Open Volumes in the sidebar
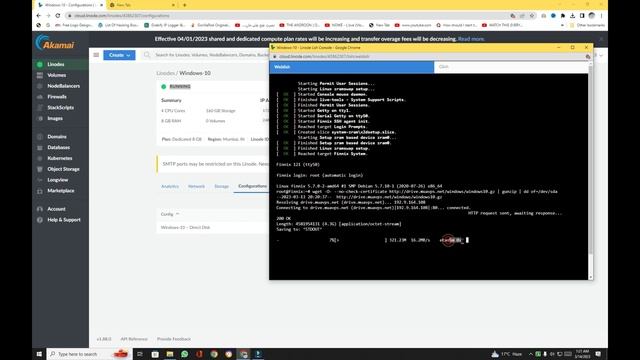Viewport: 640px width, 360px height. (56, 75)
